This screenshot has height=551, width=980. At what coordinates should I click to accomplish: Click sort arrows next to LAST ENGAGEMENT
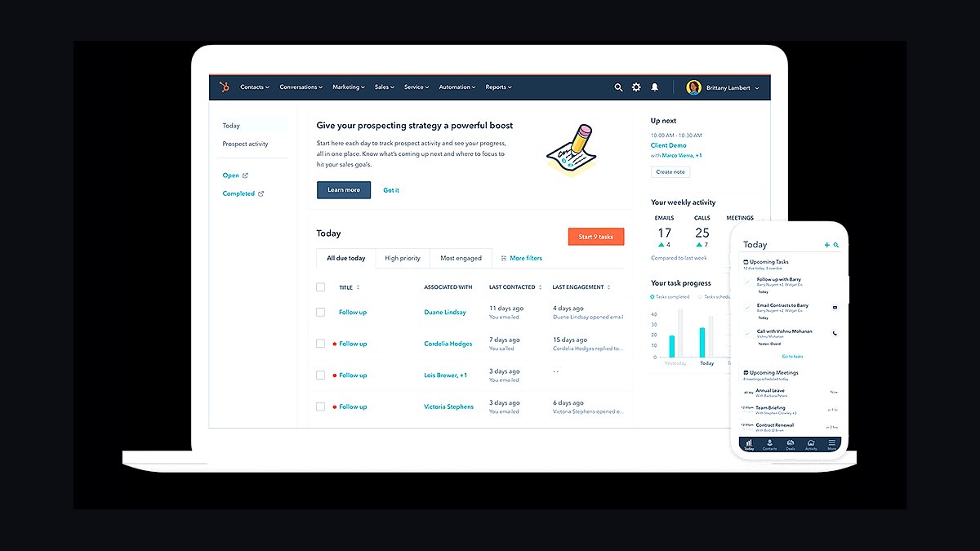[609, 287]
